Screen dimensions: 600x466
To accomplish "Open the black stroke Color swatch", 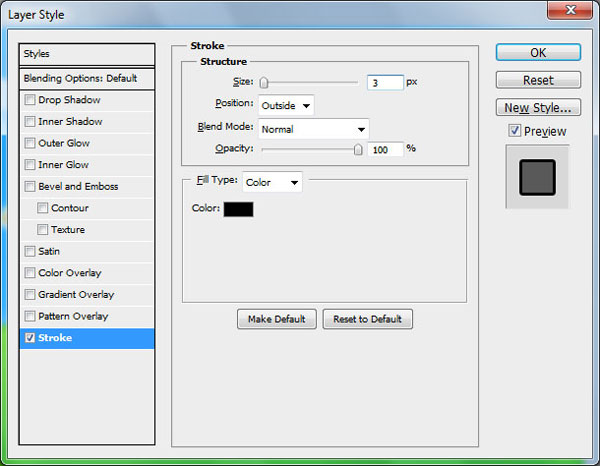I will click(238, 209).
